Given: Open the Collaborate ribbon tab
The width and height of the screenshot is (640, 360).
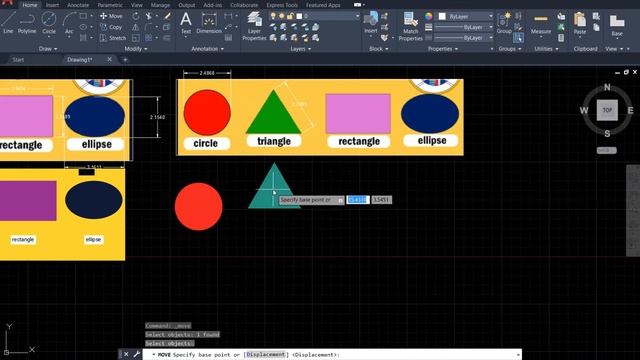Looking at the screenshot, I should click(x=244, y=5).
